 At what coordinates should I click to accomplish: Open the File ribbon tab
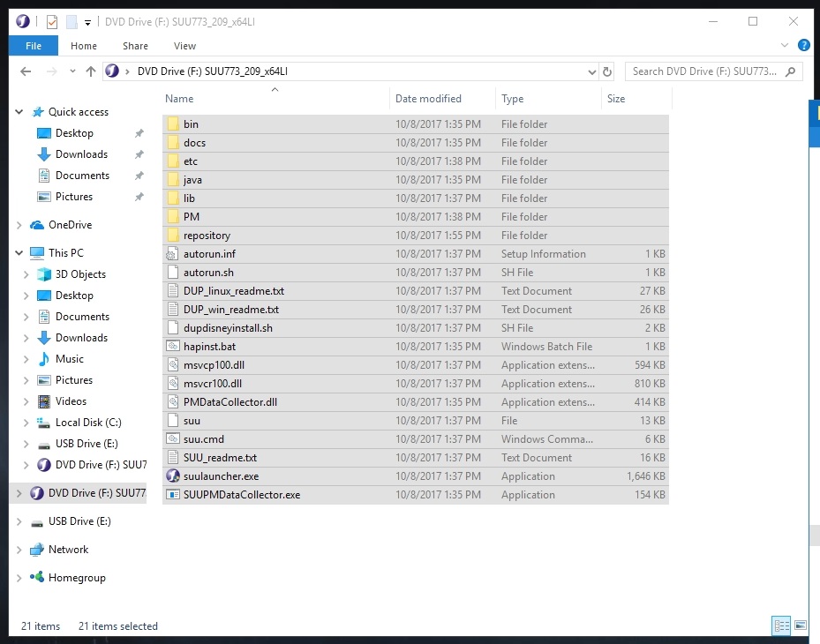point(34,46)
